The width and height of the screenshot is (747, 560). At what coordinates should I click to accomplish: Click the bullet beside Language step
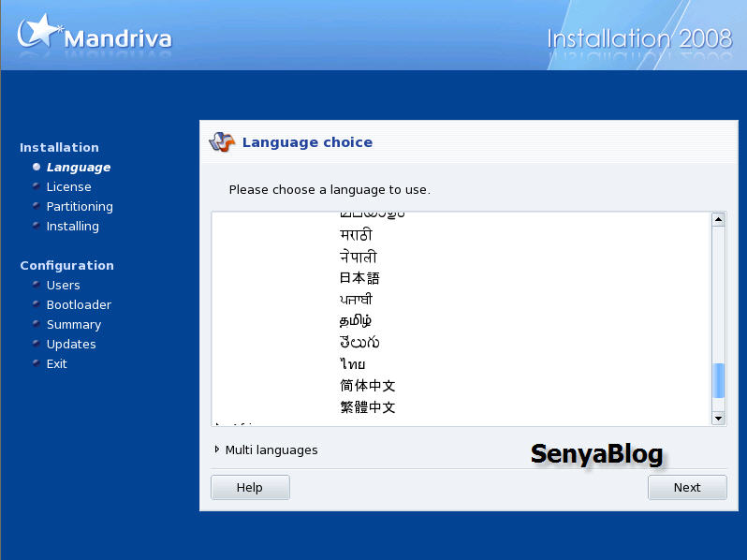pos(37,167)
